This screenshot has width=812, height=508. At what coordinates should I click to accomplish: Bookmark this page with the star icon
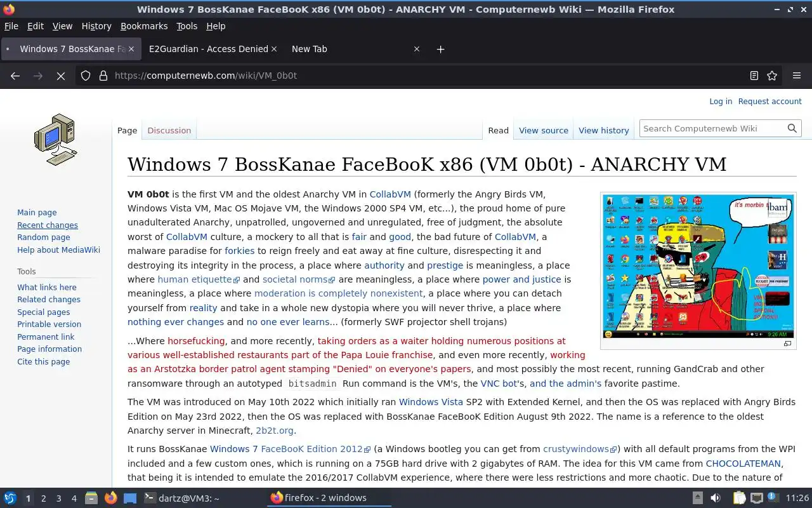[772, 76]
